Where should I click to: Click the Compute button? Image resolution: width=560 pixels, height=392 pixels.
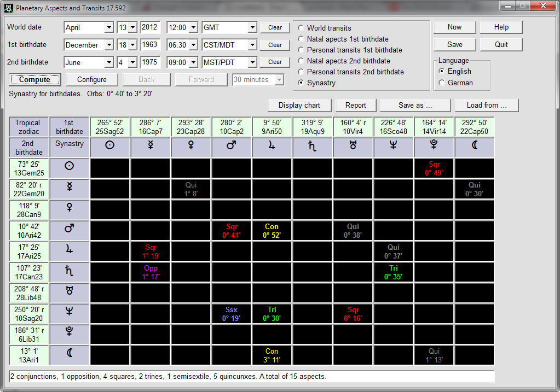(34, 79)
